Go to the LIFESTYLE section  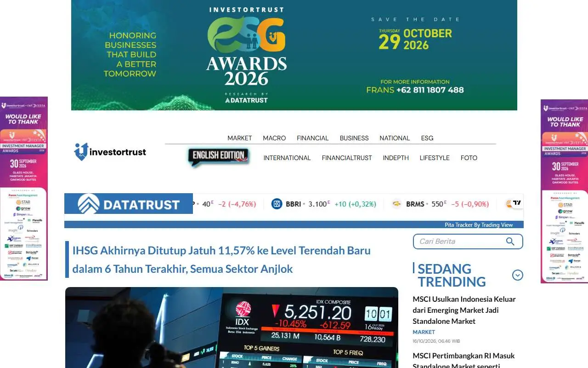pyautogui.click(x=435, y=158)
